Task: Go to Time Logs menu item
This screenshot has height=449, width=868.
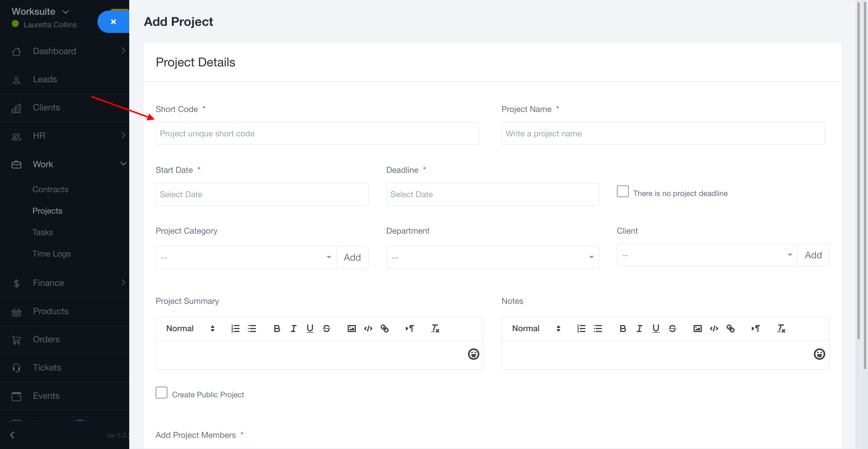Action: point(51,254)
